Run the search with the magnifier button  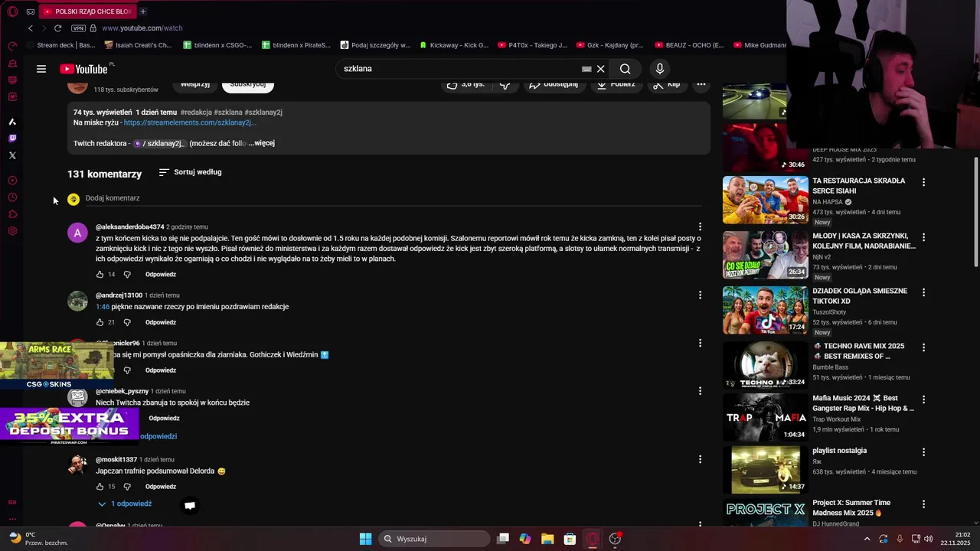pyautogui.click(x=626, y=69)
